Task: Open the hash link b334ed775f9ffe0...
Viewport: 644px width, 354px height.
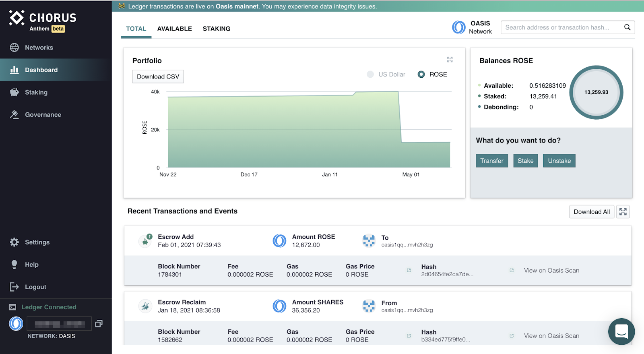Action: [x=446, y=340]
